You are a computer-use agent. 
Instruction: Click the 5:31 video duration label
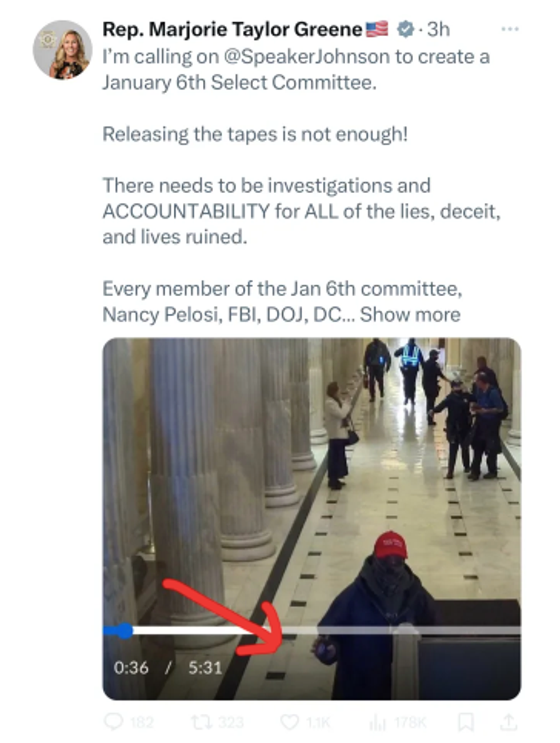pos(205,668)
